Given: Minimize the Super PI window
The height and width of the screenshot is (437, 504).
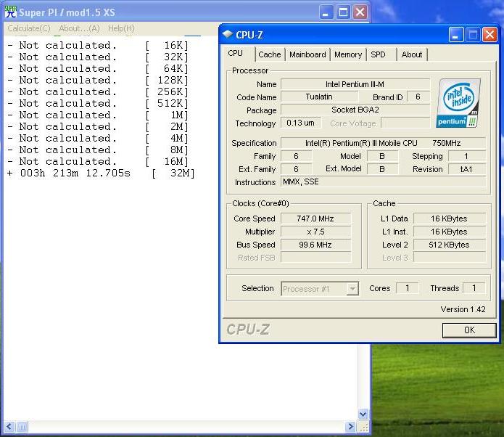Looking at the screenshot, I should pos(326,12).
